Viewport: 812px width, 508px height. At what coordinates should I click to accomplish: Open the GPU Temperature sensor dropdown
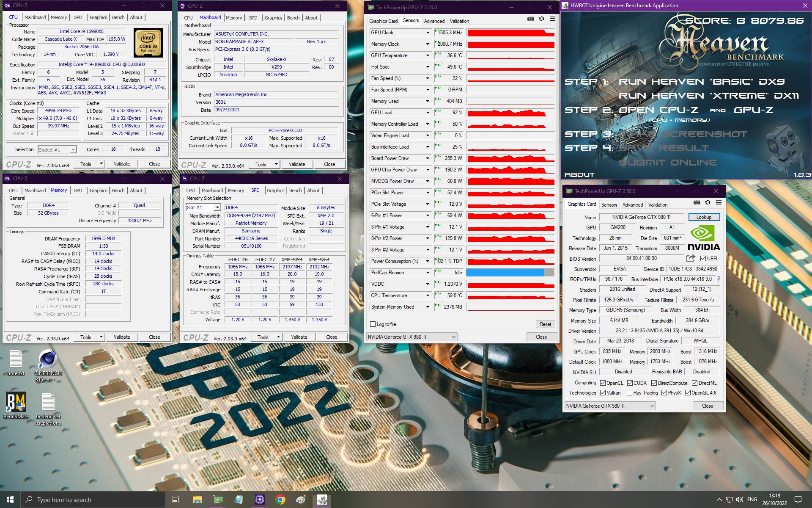click(x=428, y=55)
